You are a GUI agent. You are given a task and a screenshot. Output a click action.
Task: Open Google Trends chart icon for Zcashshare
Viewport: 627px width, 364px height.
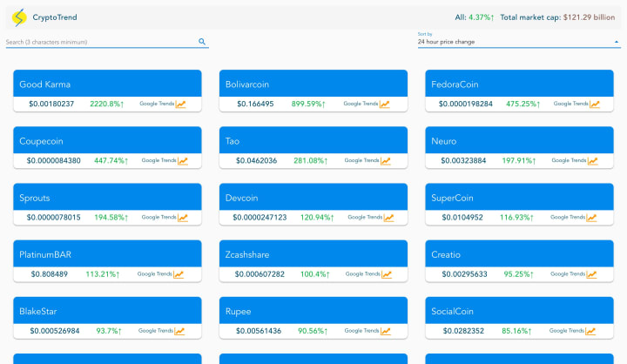[x=387, y=274]
